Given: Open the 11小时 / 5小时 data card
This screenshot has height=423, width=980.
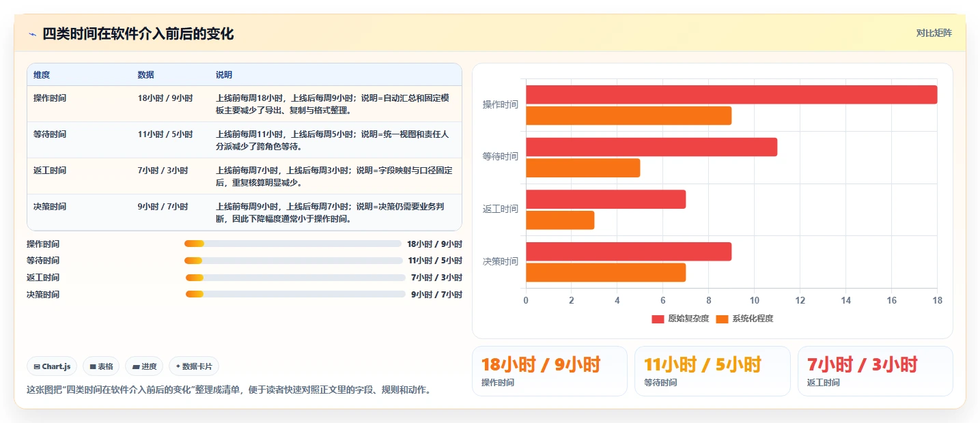Looking at the screenshot, I should pos(712,371).
